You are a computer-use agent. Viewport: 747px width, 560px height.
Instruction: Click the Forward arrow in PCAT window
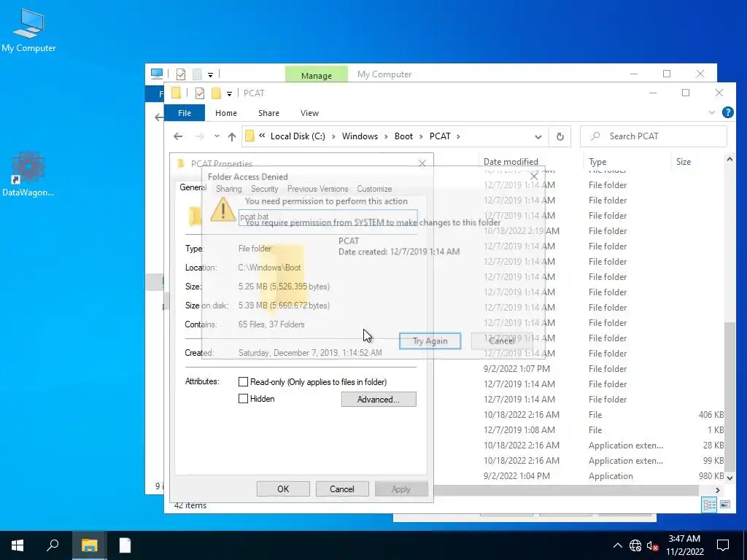tap(200, 136)
